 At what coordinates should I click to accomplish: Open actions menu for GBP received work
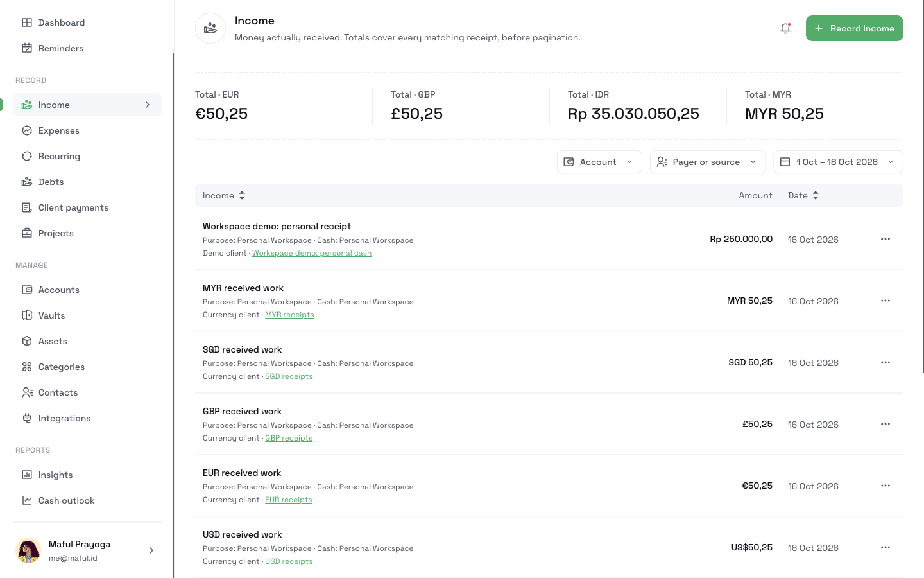[886, 424]
